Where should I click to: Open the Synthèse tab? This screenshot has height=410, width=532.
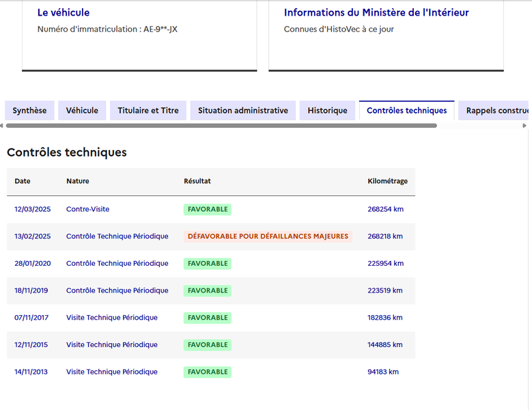[x=29, y=111]
